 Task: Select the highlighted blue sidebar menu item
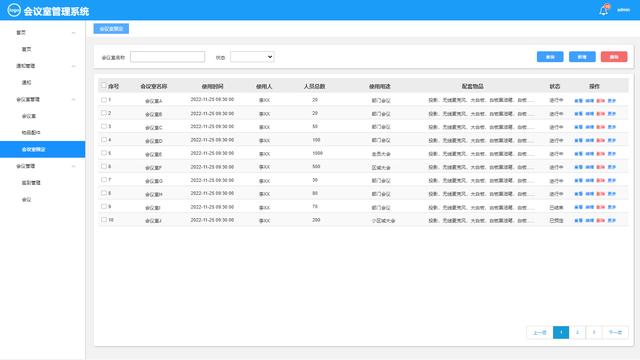click(x=42, y=149)
